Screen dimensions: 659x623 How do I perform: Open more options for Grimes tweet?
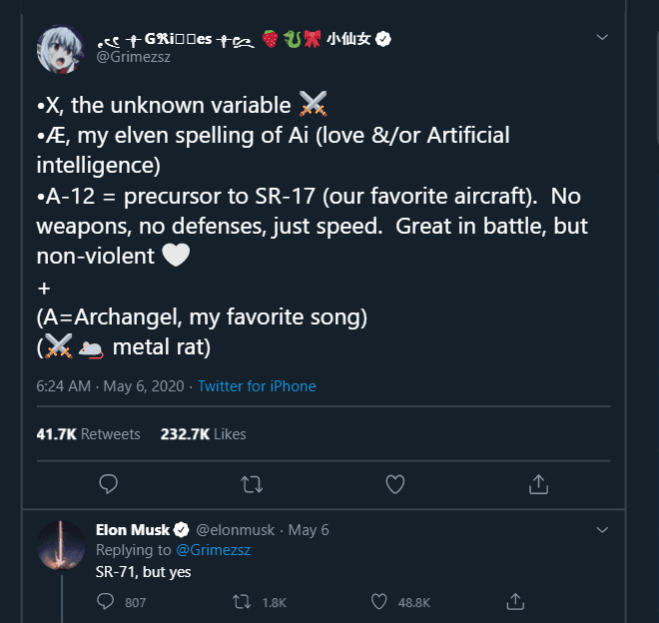point(602,37)
